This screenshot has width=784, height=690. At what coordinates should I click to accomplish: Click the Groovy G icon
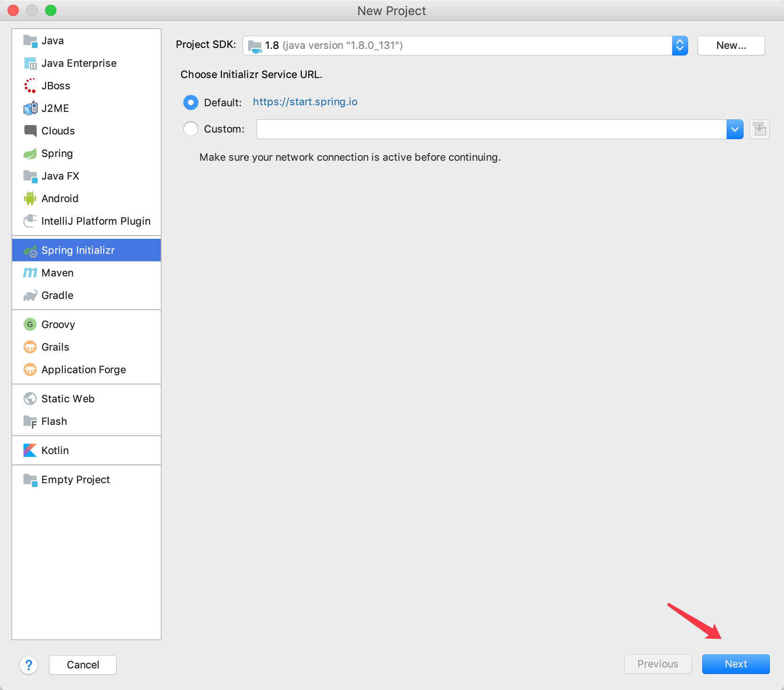tap(30, 324)
